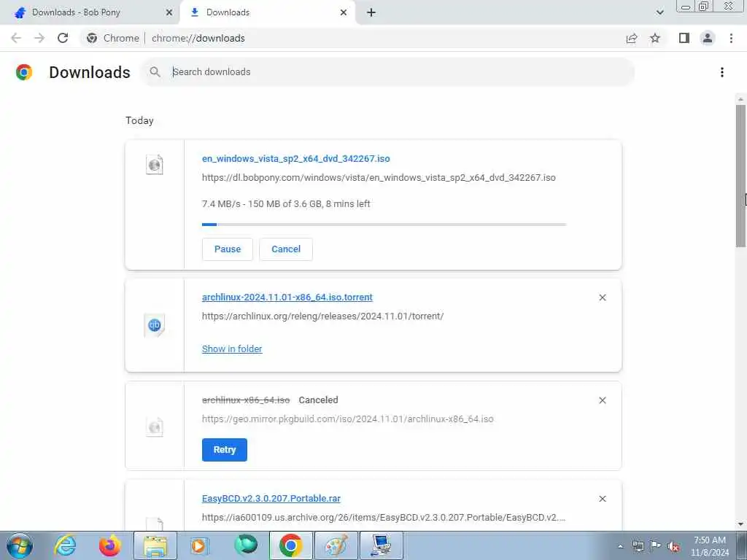Click the Today date heading

tap(139, 120)
